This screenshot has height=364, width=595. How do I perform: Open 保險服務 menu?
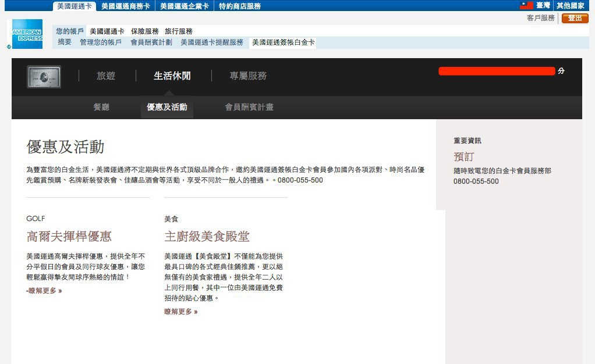click(144, 31)
